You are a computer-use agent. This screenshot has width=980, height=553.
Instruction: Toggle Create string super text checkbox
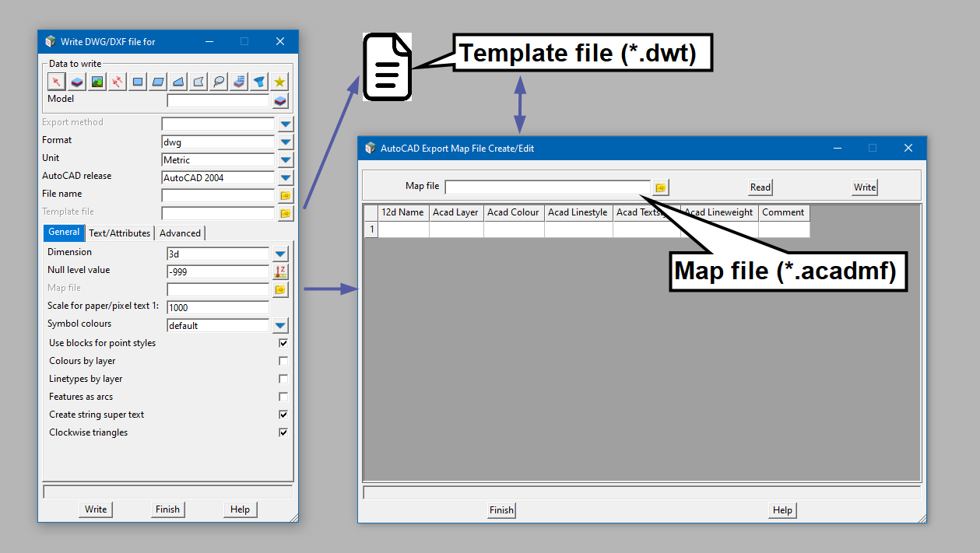(283, 415)
